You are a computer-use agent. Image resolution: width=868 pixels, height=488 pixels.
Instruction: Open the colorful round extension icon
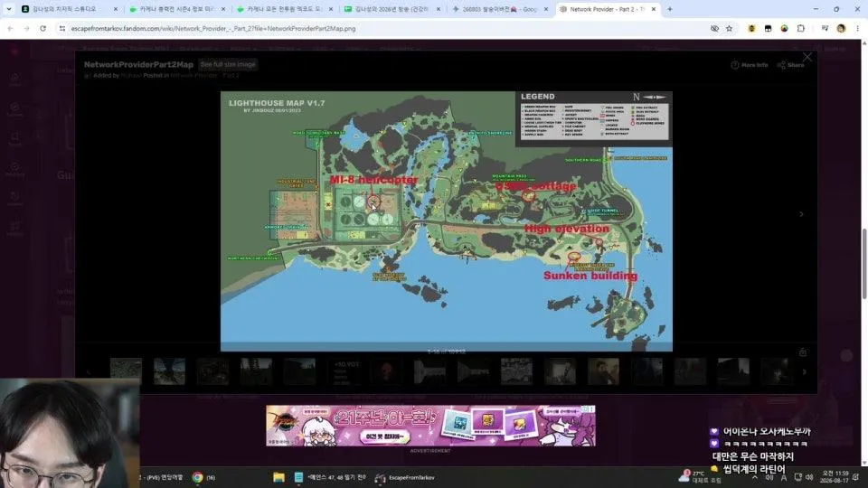pyautogui.click(x=785, y=28)
